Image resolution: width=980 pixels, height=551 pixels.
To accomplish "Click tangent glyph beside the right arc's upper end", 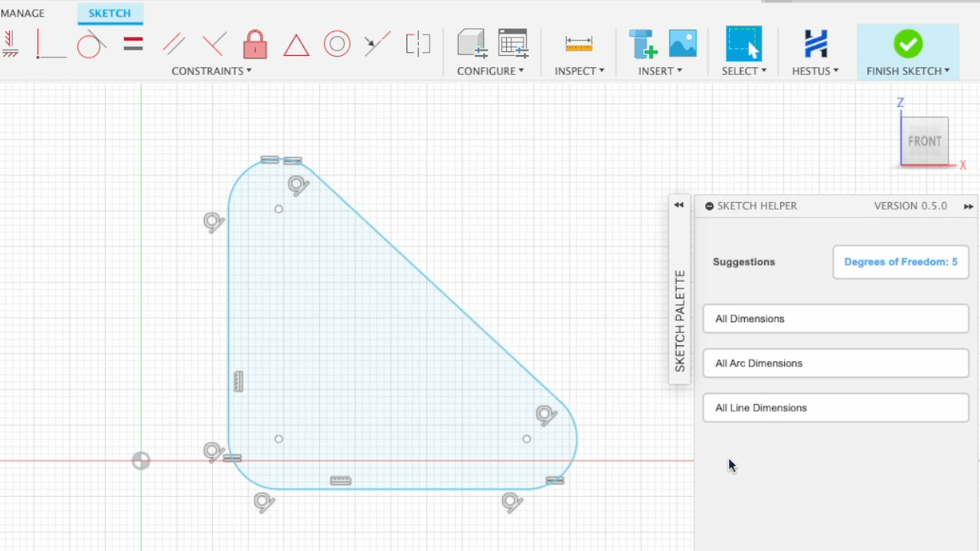I will (x=546, y=415).
